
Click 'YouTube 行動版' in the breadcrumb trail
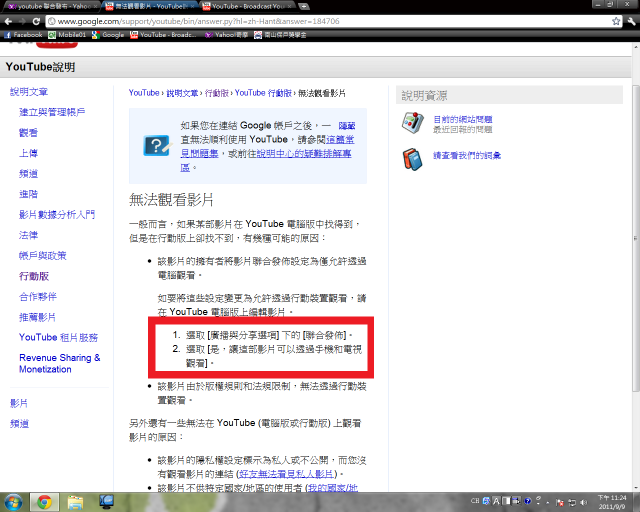pyautogui.click(x=263, y=93)
